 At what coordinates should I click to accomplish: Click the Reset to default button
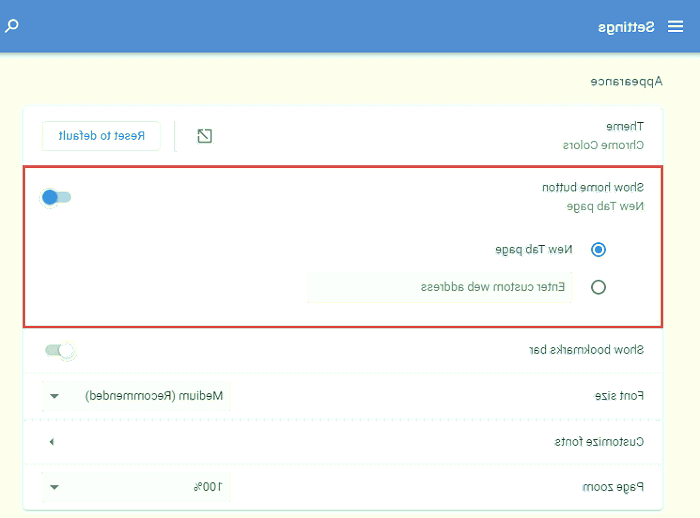point(101,135)
